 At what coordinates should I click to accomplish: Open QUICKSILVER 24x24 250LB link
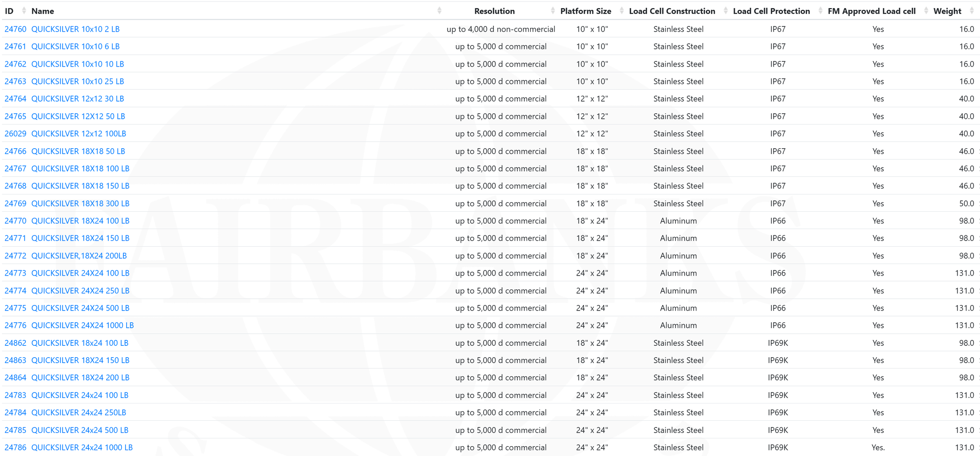tap(79, 412)
